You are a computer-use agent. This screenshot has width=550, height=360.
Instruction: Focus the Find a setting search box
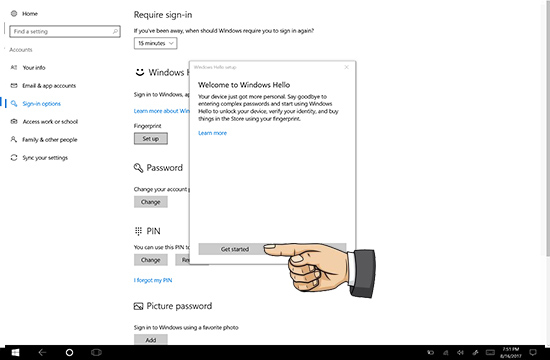coord(65,31)
